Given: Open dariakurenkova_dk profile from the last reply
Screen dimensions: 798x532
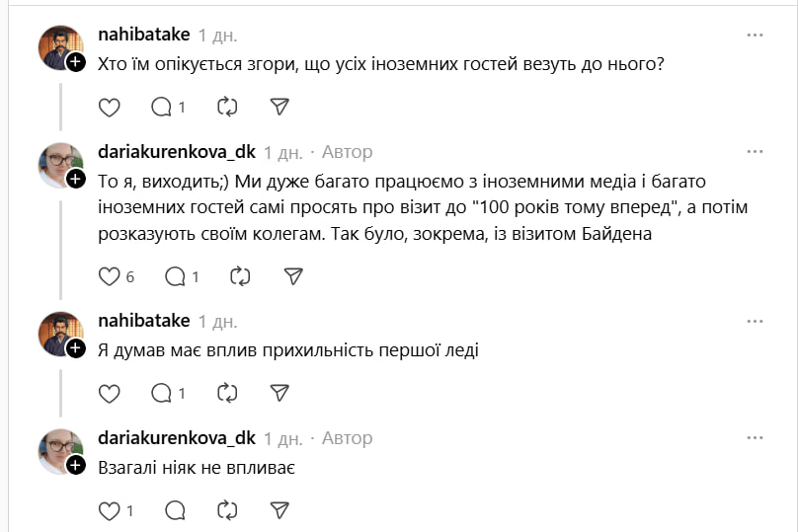Looking at the screenshot, I should 177,438.
